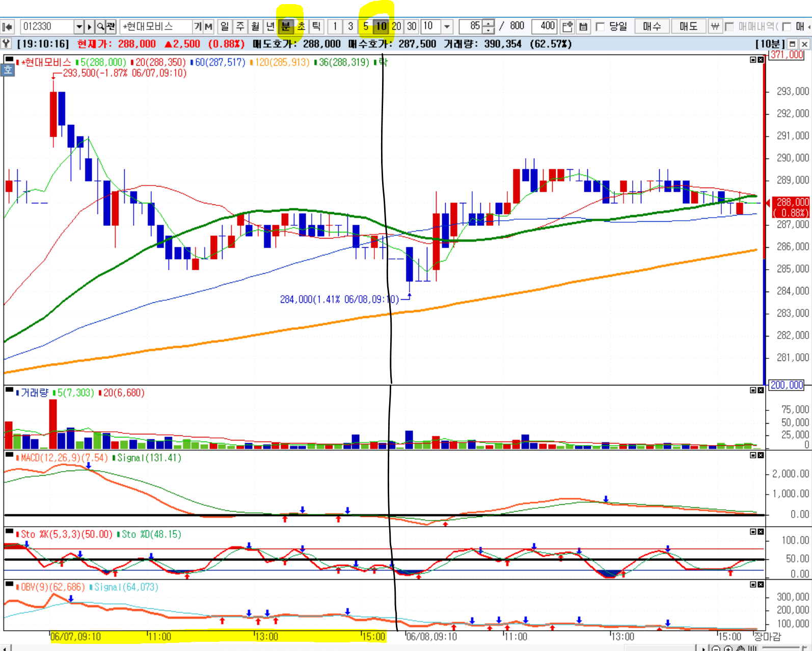Viewport: 812px width, 651px height.
Task: Select second chart (초)
Action: (301, 27)
